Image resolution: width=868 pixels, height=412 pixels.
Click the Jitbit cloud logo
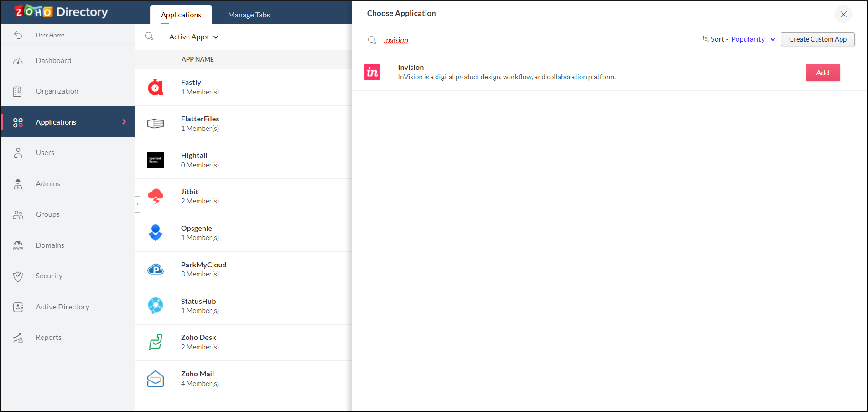point(156,197)
